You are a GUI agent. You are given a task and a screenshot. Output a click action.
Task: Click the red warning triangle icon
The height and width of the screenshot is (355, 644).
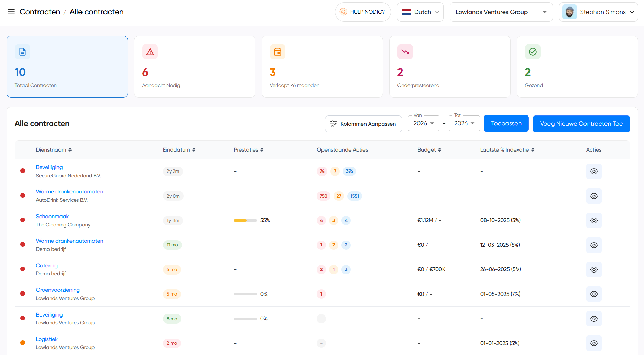point(150,52)
